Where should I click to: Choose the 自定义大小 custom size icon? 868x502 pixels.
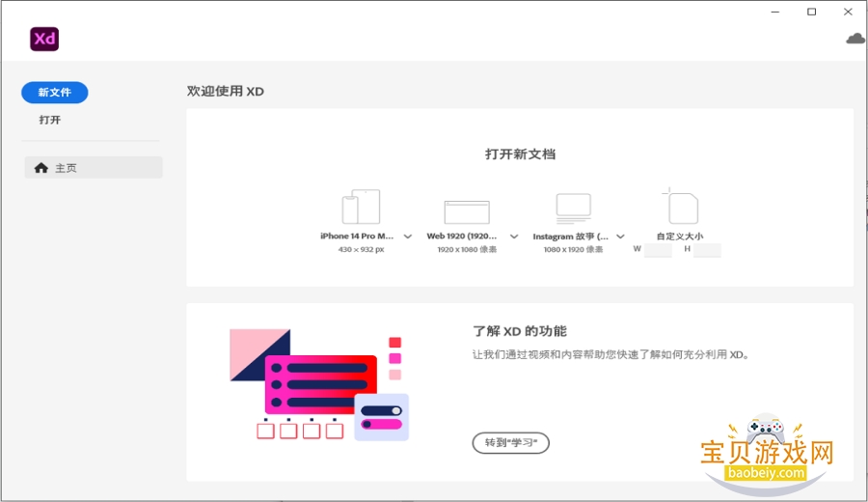[680, 206]
